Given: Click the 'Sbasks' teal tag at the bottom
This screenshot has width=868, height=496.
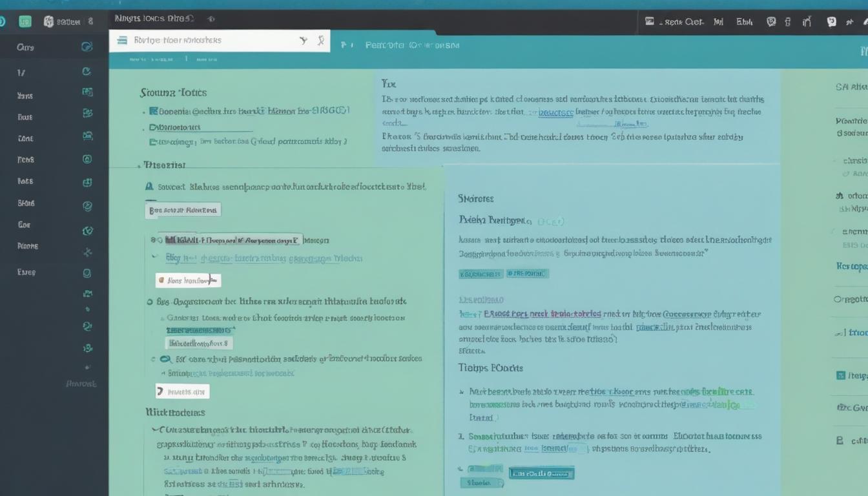Looking at the screenshot, I should pyautogui.click(x=482, y=482).
